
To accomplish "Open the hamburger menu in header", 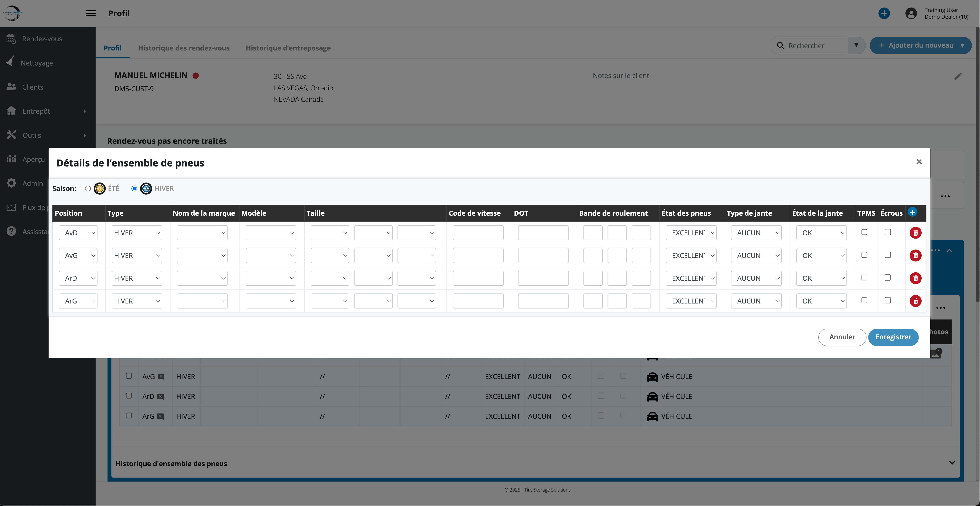I will click(x=91, y=13).
